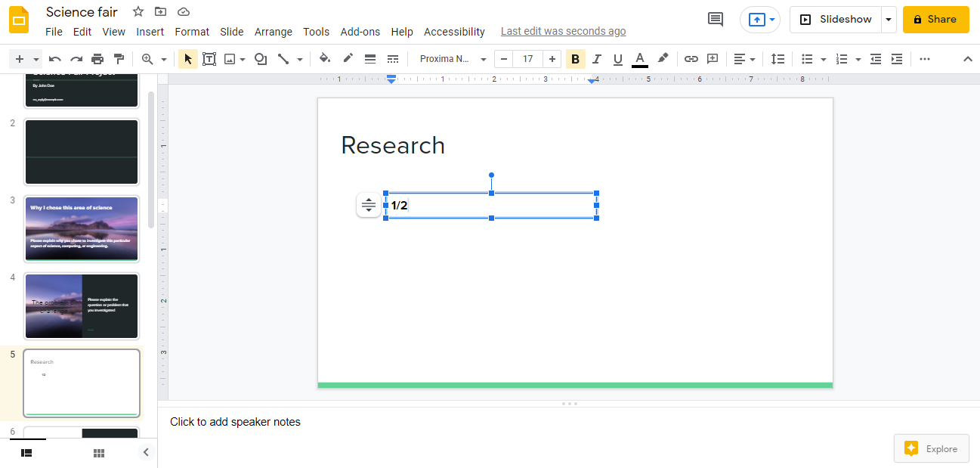Pick the Shape tool
The height and width of the screenshot is (468, 980).
[260, 58]
